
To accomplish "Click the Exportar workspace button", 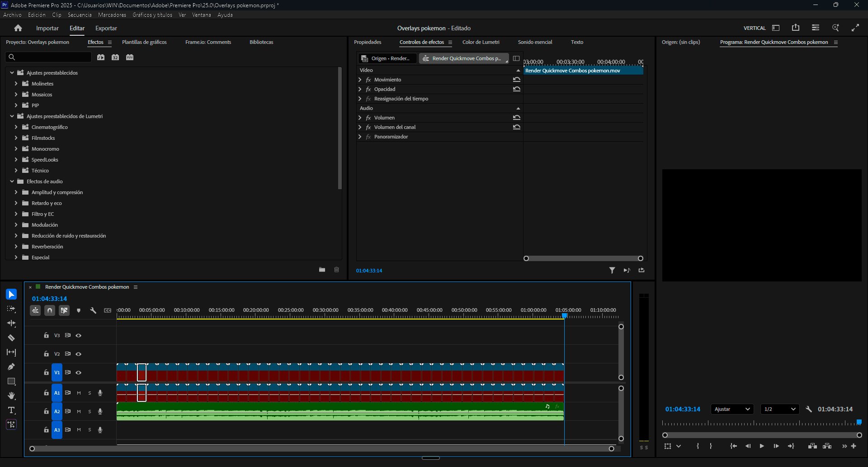I will coord(106,28).
